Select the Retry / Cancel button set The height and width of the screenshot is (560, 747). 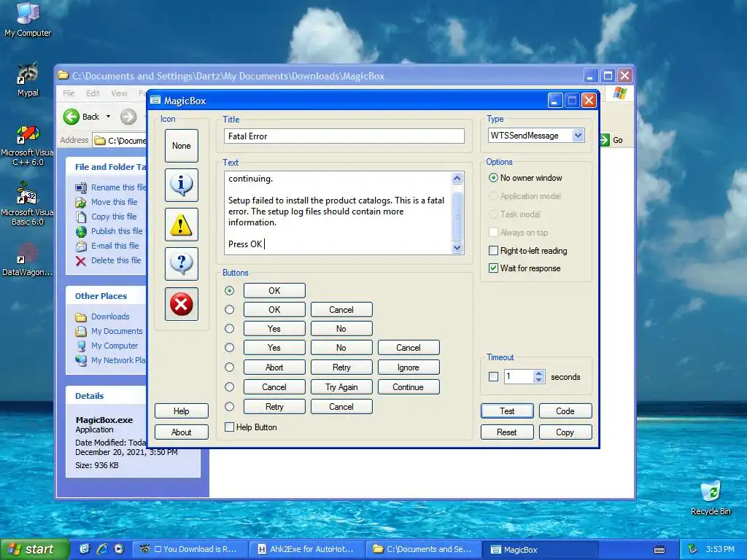point(230,407)
